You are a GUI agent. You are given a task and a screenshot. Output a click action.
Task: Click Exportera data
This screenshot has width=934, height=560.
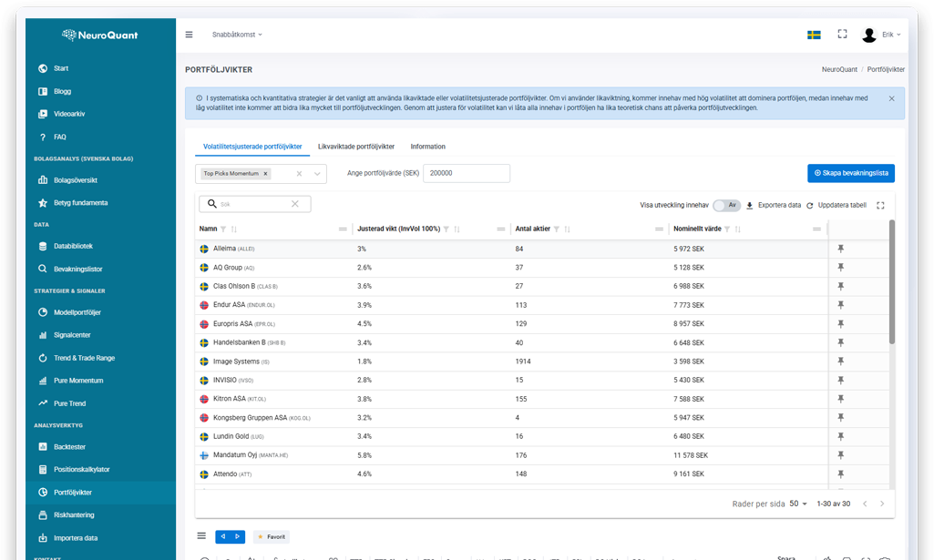coord(774,206)
